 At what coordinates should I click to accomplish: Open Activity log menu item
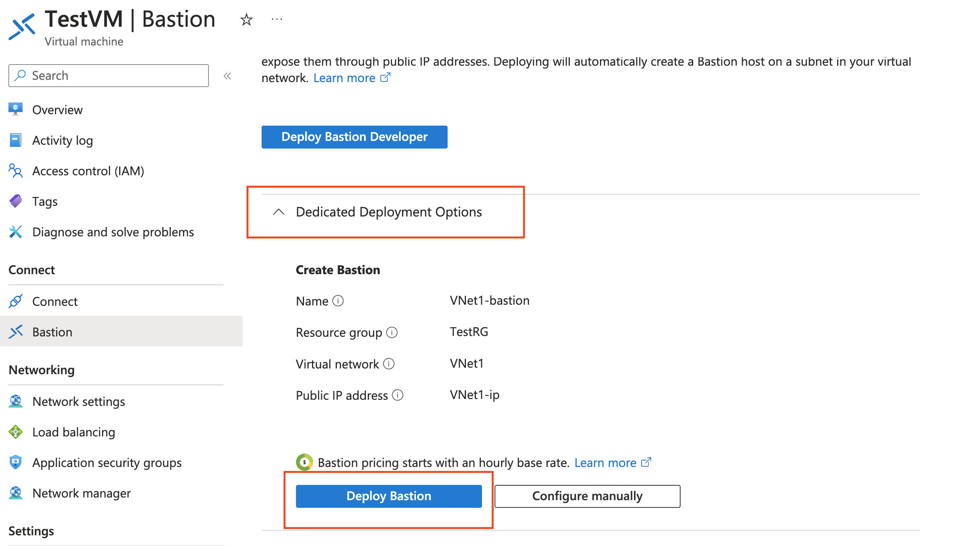(63, 141)
